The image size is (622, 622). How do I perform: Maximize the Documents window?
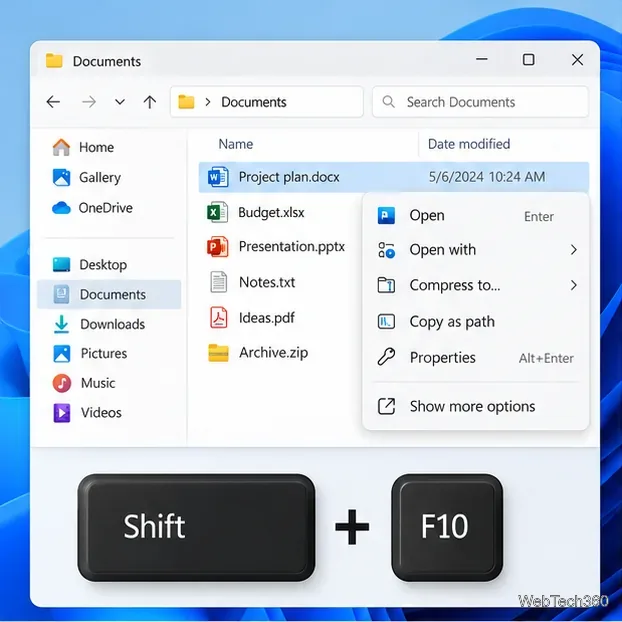pyautogui.click(x=528, y=60)
